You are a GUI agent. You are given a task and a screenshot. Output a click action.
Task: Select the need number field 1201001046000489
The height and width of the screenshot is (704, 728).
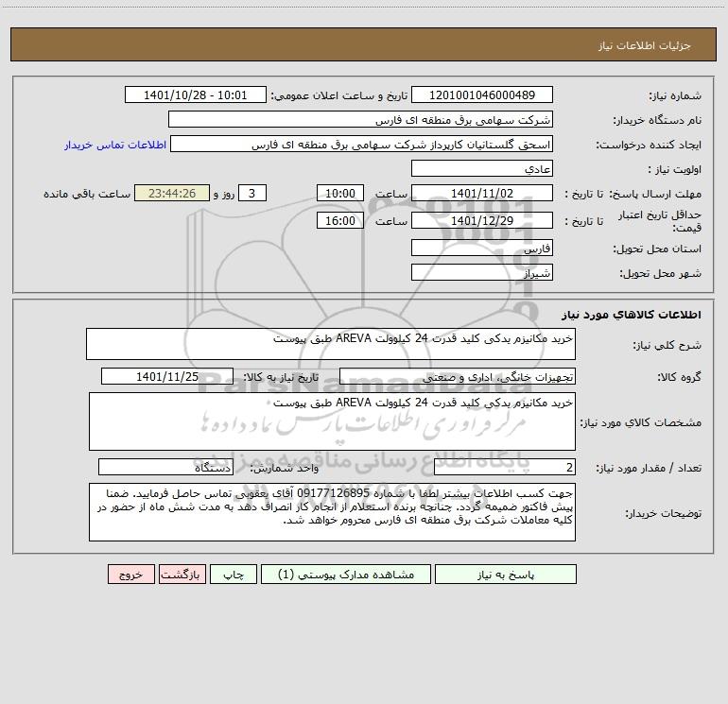point(482,94)
